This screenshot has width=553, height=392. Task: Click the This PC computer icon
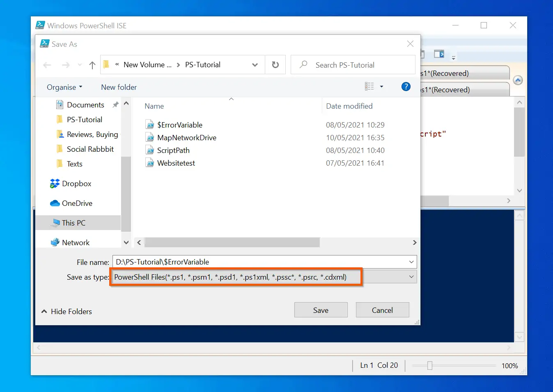pos(55,223)
